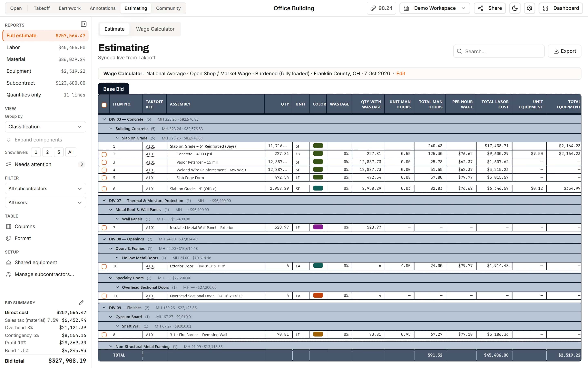Collapse the DIV 08 — Openings group
Image resolution: width=588 pixels, height=368 pixels.
tap(104, 239)
